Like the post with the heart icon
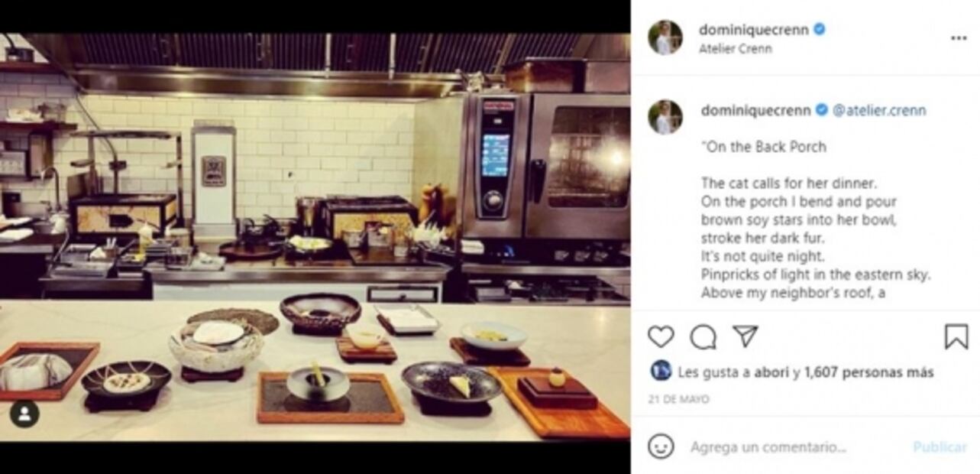This screenshot has height=474, width=980. (661, 337)
